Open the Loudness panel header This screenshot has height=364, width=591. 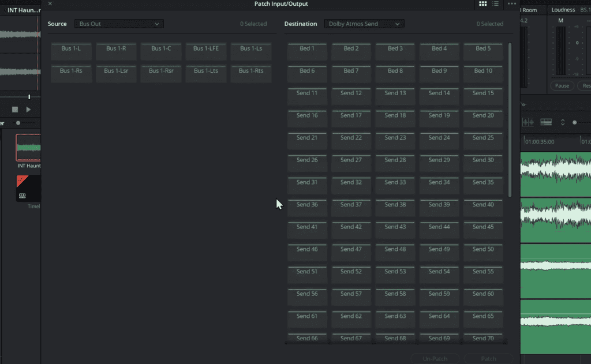[x=563, y=10]
